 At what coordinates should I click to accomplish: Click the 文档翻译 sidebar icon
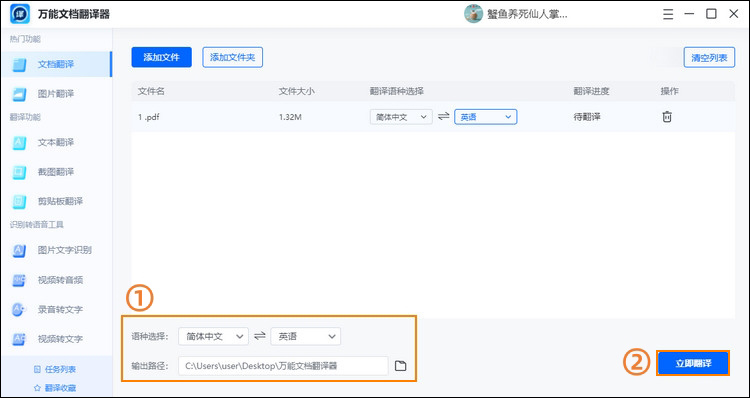pos(19,65)
